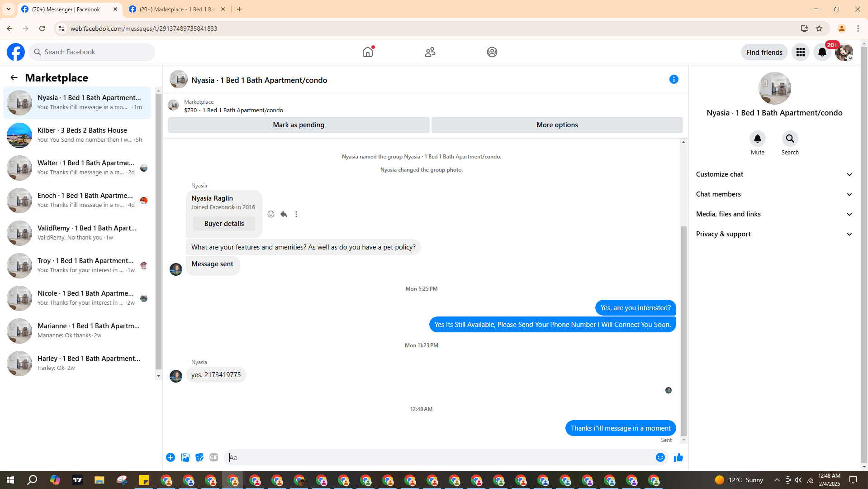
Task: Open the Enoch apartment conversation
Action: click(x=77, y=200)
